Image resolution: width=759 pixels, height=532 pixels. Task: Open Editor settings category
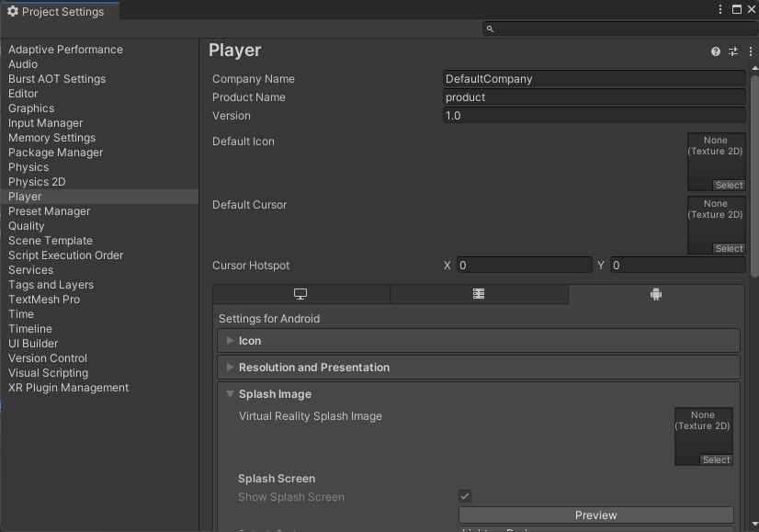tap(99, 94)
